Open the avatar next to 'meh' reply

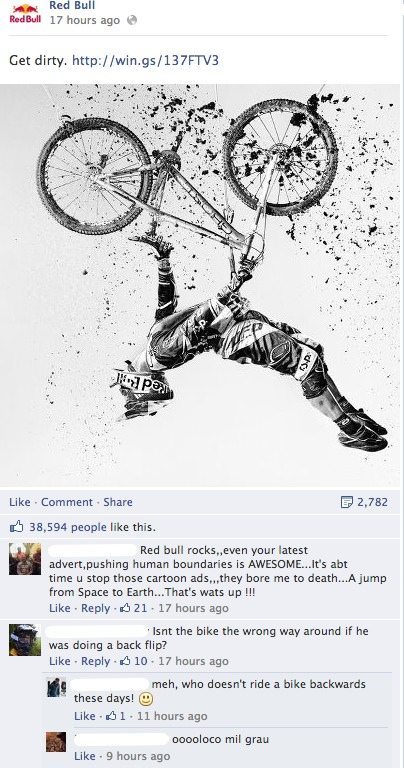click(56, 687)
